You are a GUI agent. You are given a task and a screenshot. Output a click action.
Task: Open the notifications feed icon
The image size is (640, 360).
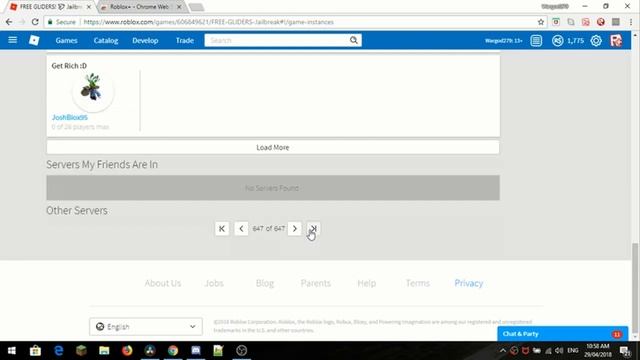[x=536, y=40]
